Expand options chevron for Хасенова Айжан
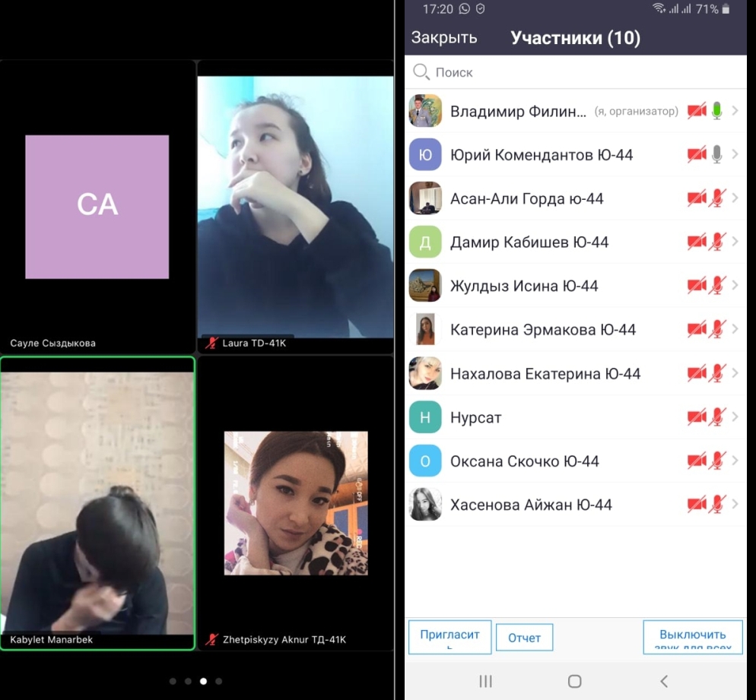756x700 pixels. (x=735, y=504)
